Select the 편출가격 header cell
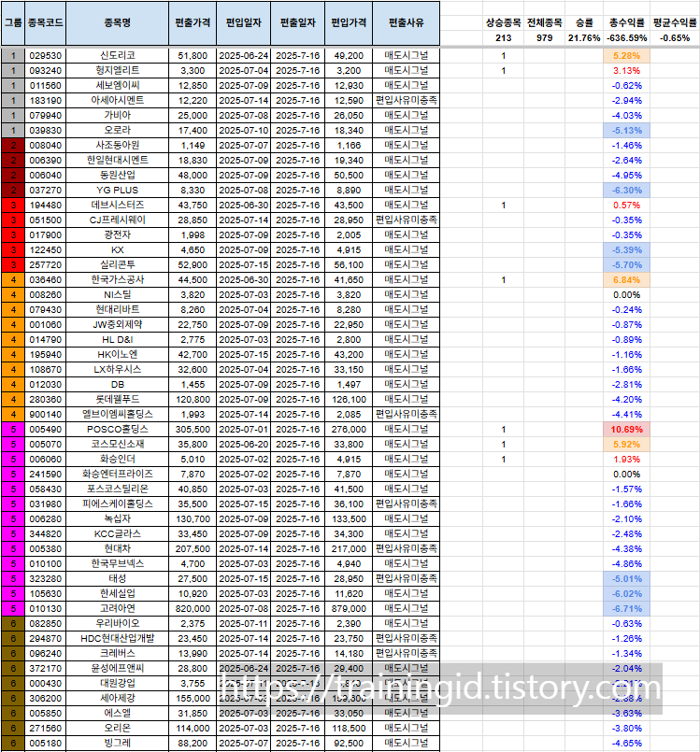 coord(193,23)
